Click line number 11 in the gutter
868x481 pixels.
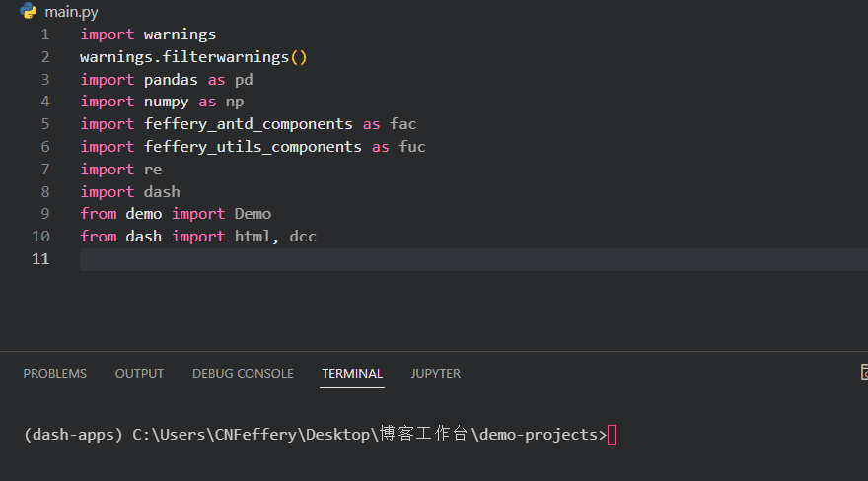[x=41, y=259]
